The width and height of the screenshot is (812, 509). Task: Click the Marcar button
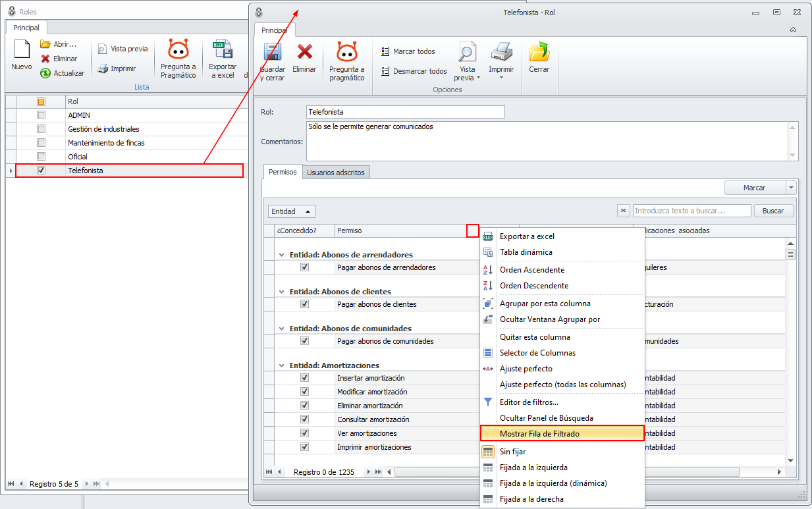(755, 188)
